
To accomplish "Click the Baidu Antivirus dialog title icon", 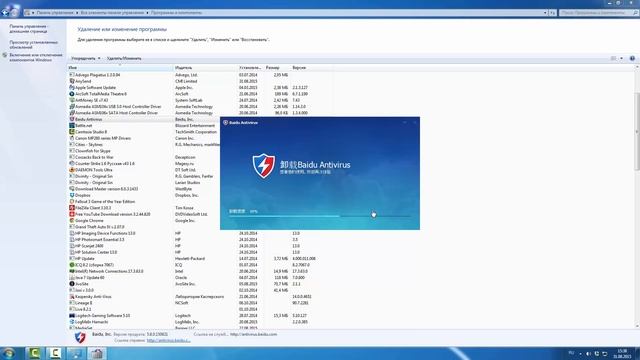I will click(x=225, y=122).
